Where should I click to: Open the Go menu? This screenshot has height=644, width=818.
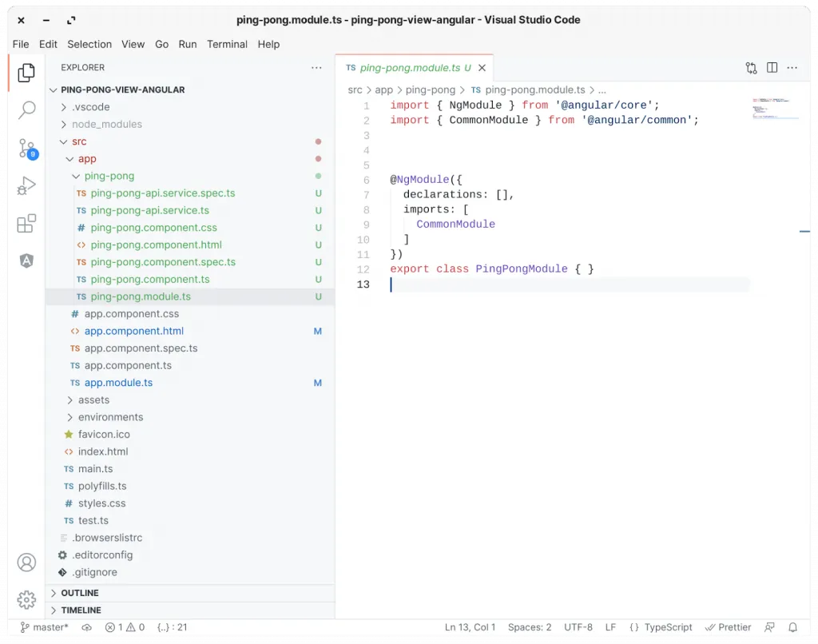(161, 45)
